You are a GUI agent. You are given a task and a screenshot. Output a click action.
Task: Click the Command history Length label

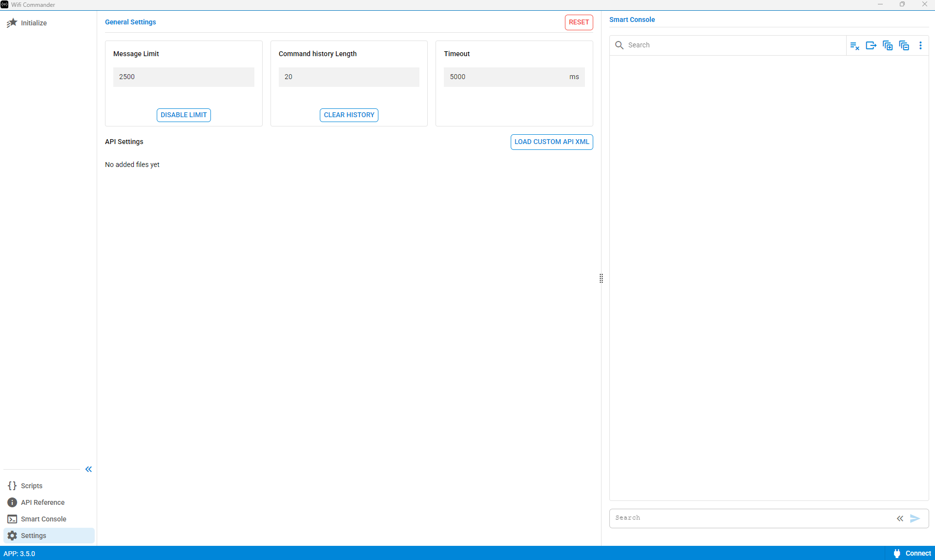(318, 54)
